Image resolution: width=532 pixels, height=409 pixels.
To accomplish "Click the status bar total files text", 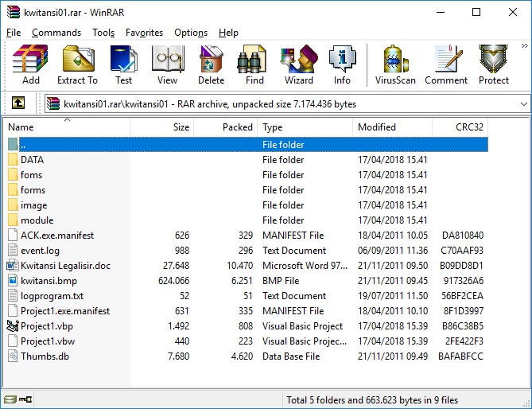I will coord(372,400).
